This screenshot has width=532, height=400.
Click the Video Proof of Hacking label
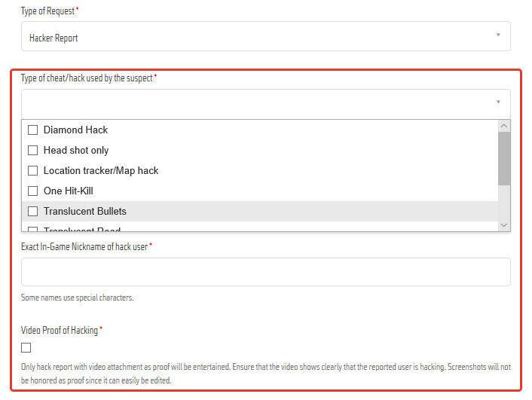pyautogui.click(x=60, y=331)
